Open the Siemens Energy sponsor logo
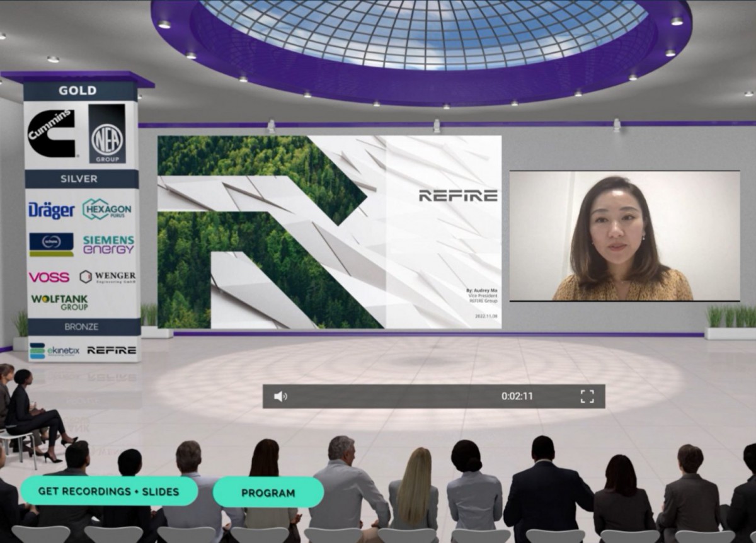 click(108, 244)
